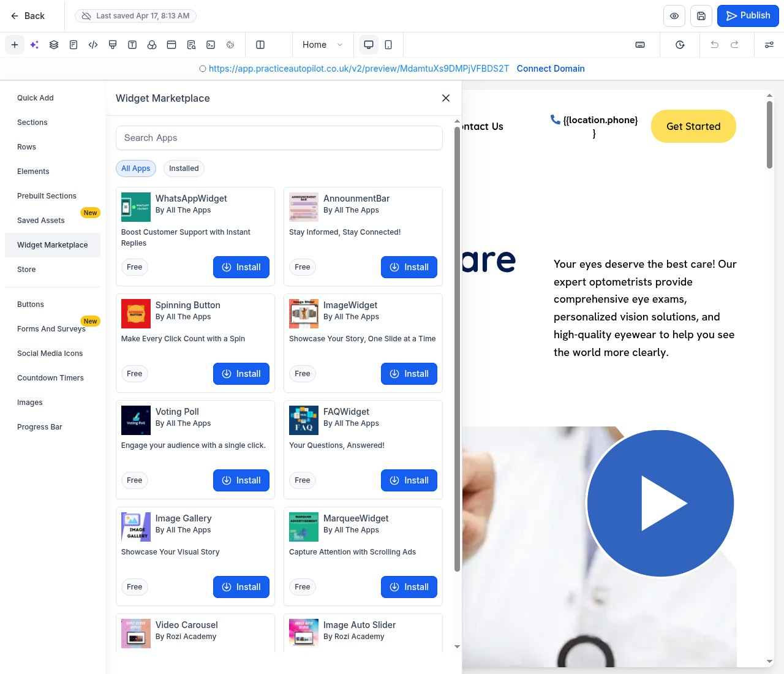The height and width of the screenshot is (674, 784).
Task: Open the preview URL link
Action: (x=359, y=69)
